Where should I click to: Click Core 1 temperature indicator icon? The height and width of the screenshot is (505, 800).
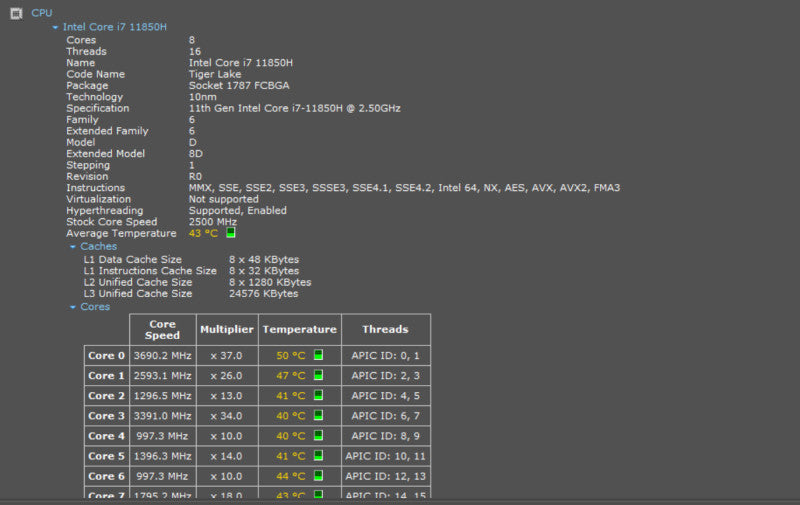coord(318,375)
